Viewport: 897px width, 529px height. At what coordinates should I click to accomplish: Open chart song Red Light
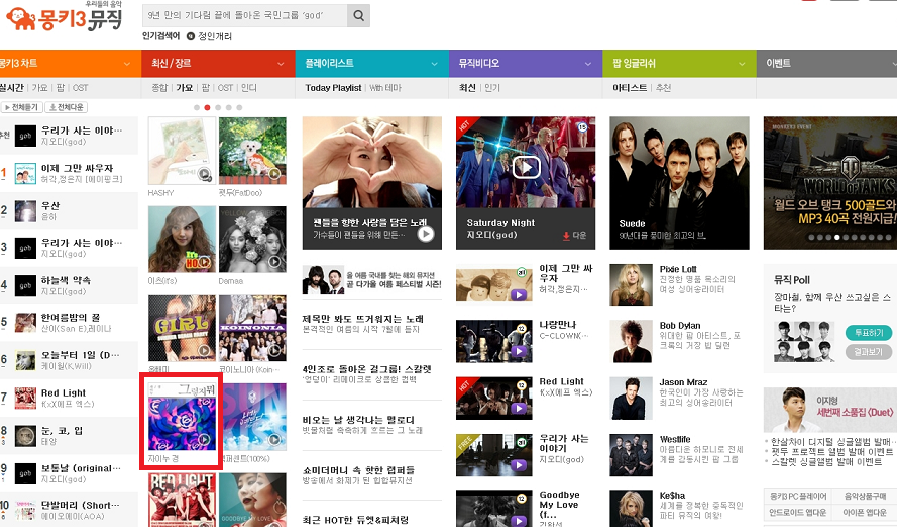coord(63,393)
